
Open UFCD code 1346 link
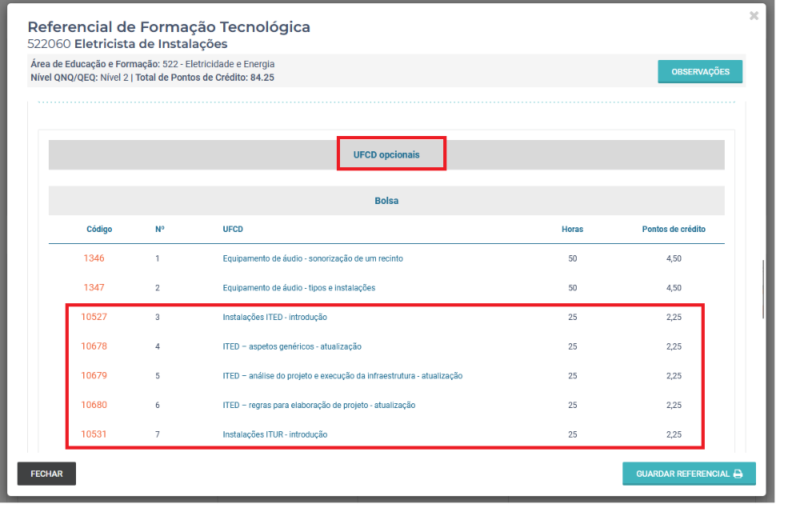coord(94,258)
